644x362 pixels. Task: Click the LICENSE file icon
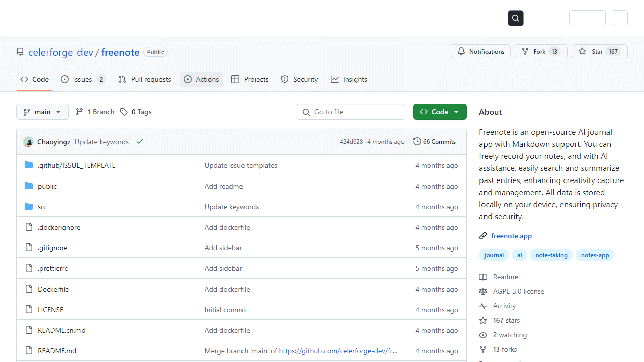click(29, 309)
